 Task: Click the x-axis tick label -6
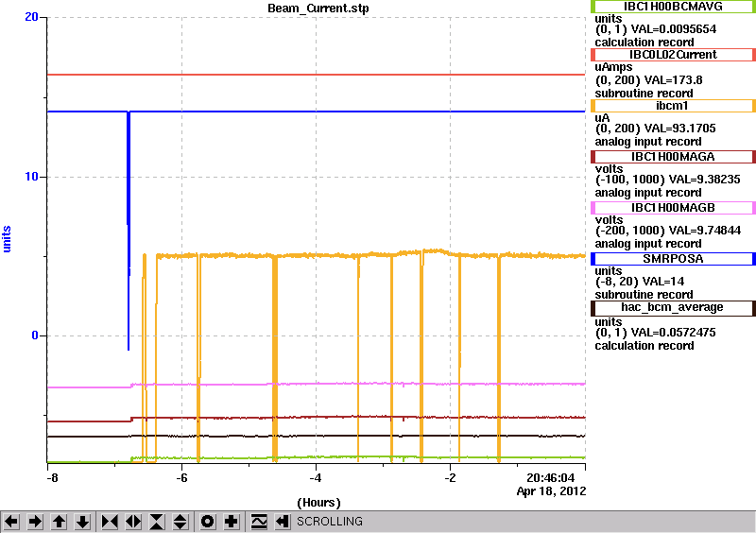point(181,478)
